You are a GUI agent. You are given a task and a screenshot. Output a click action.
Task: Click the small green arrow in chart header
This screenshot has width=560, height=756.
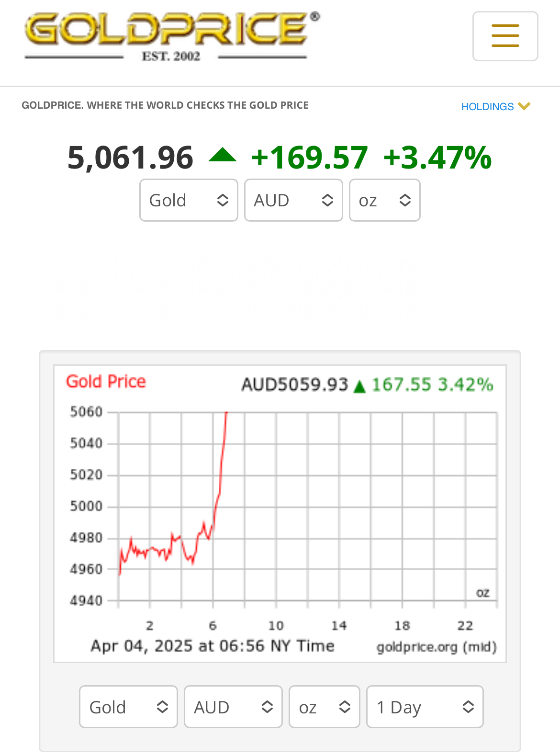(359, 386)
